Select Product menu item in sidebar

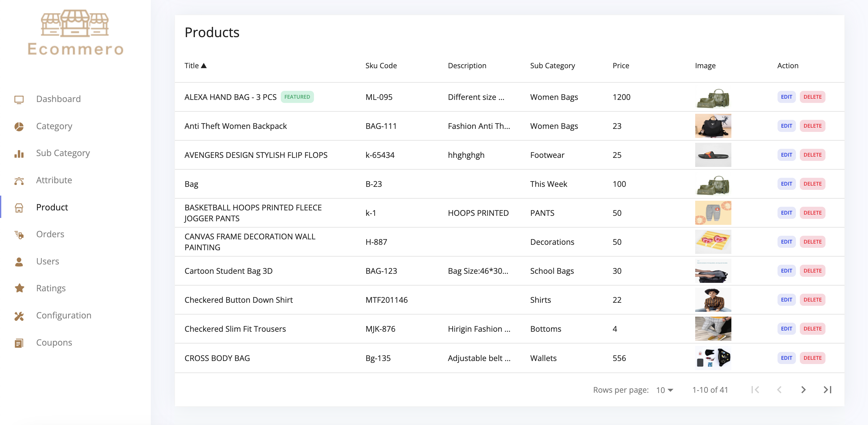click(52, 207)
